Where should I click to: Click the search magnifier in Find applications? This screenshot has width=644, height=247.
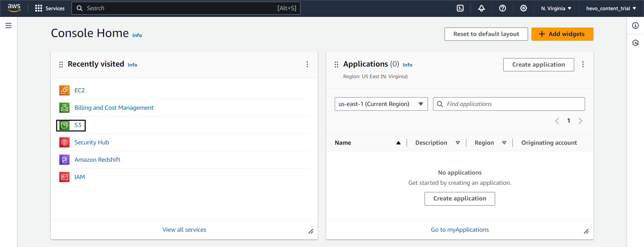[440, 104]
